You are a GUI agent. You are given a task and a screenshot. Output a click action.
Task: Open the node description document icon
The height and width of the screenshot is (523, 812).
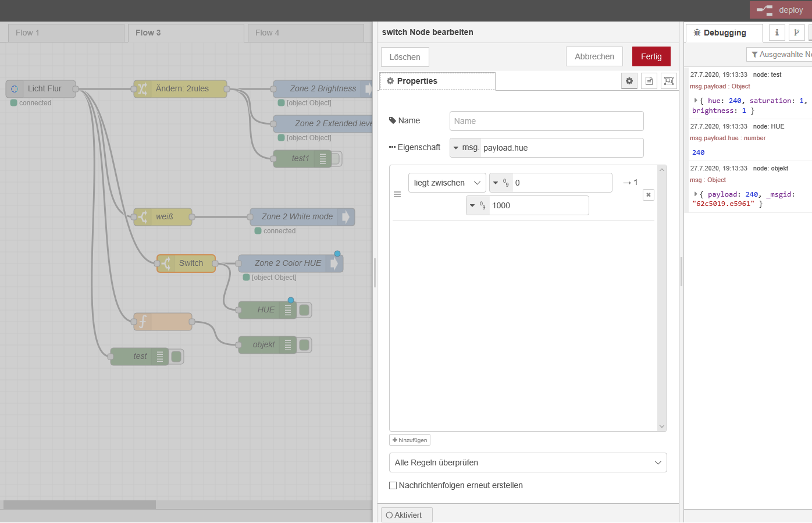point(649,81)
